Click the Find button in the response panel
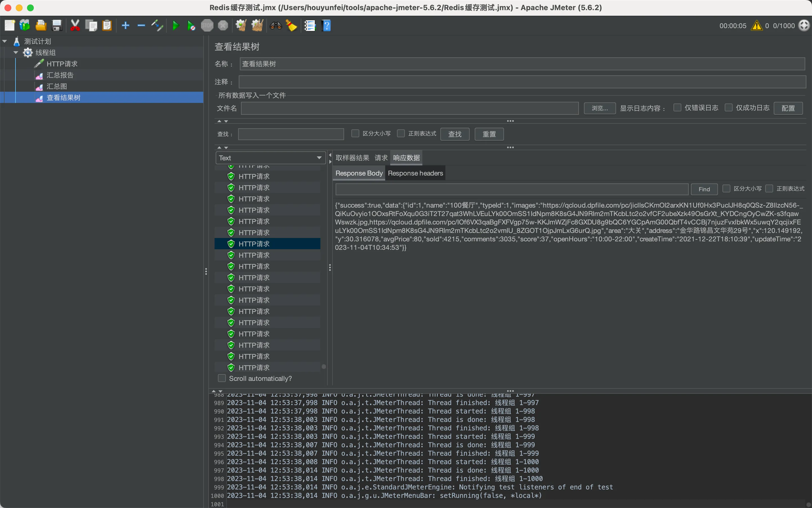 [x=704, y=189]
